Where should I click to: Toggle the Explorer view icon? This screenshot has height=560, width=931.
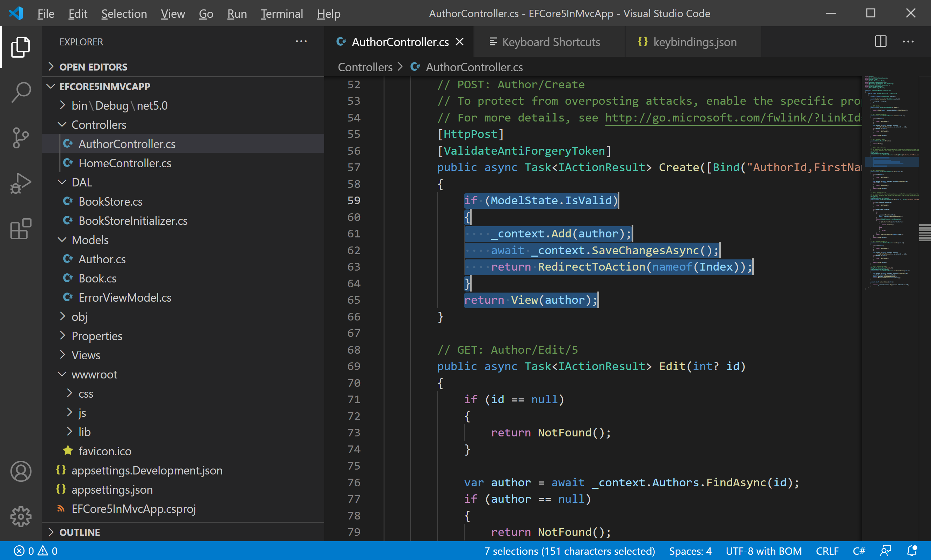pyautogui.click(x=21, y=47)
